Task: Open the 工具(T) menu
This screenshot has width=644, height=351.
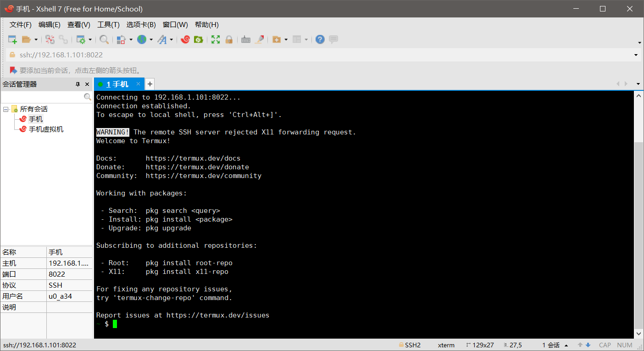Action: click(108, 25)
